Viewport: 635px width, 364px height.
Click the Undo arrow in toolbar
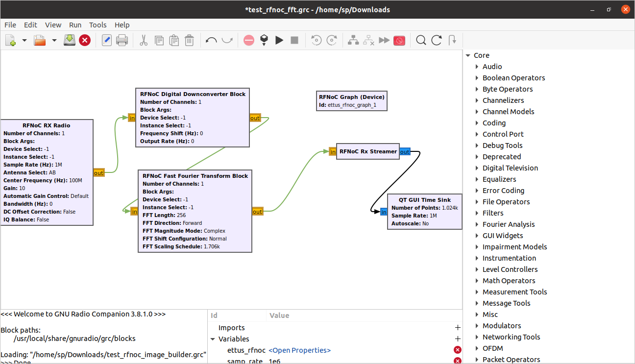(x=211, y=40)
